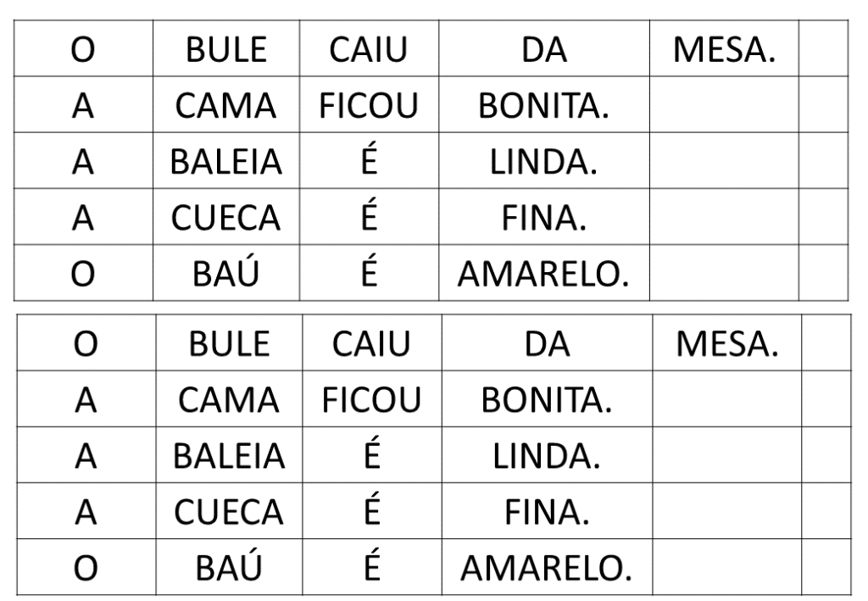Click the CUECA cell in the first table

[x=225, y=219]
